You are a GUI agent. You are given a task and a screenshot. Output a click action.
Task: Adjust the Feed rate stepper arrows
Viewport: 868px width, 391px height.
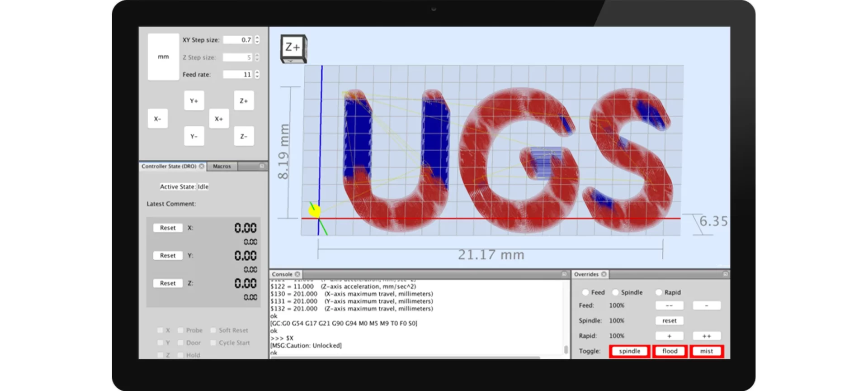257,74
